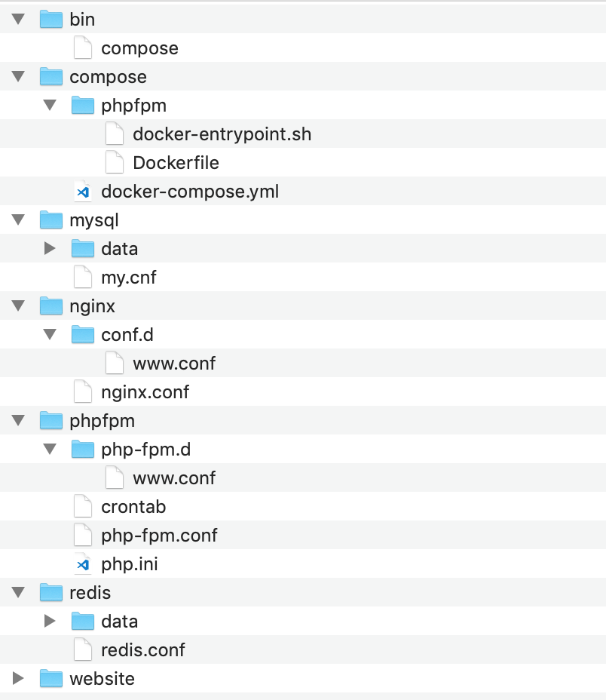Screen dimensions: 606x700
Task: Click the file icon for docker-entrypoint.sh
Action: click(x=114, y=134)
